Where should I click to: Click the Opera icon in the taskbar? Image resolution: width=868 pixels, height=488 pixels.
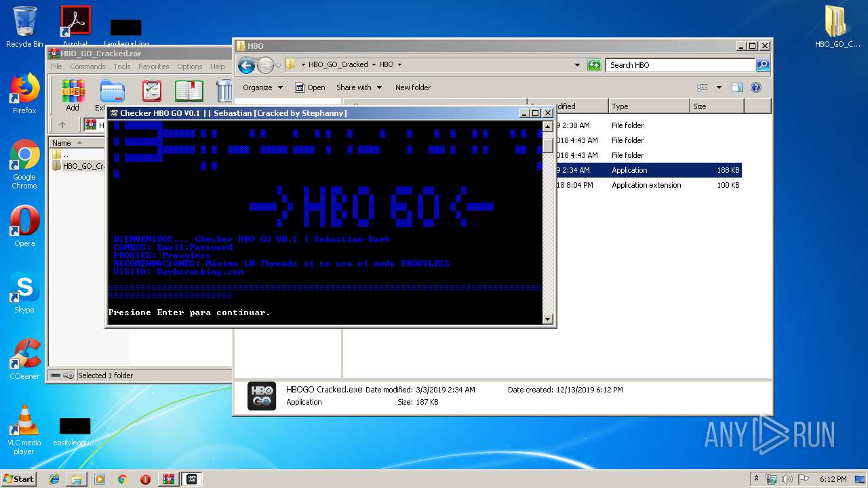(x=145, y=479)
